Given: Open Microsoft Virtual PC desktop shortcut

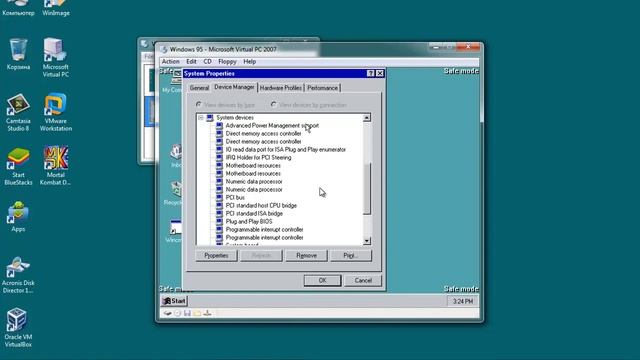Looking at the screenshot, I should click(56, 58).
